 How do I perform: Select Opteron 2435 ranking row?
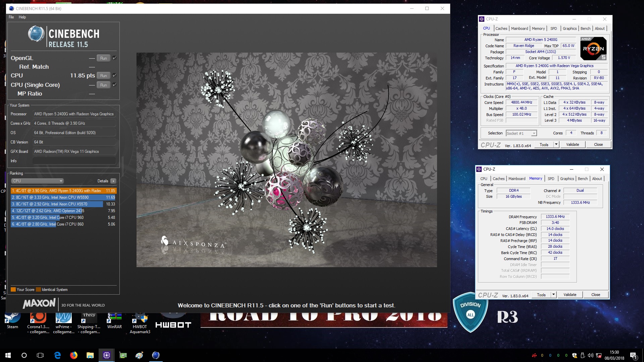point(63,211)
